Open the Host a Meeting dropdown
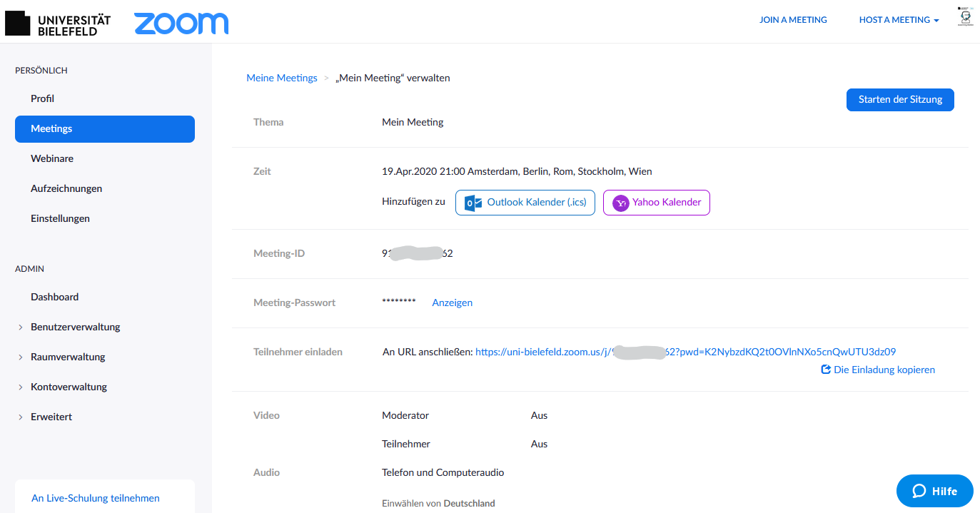Image resolution: width=980 pixels, height=513 pixels. pyautogui.click(x=899, y=20)
